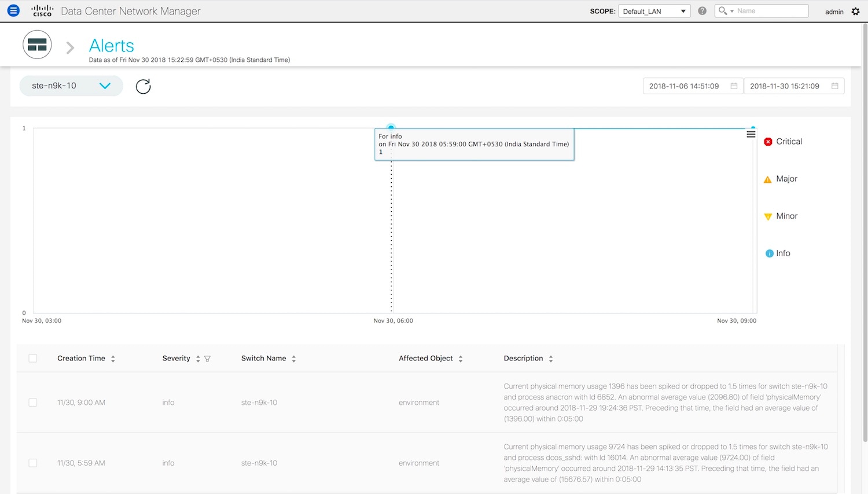Screen dimensions: 868x494
Task: Click the Alerts page title
Action: tap(112, 46)
